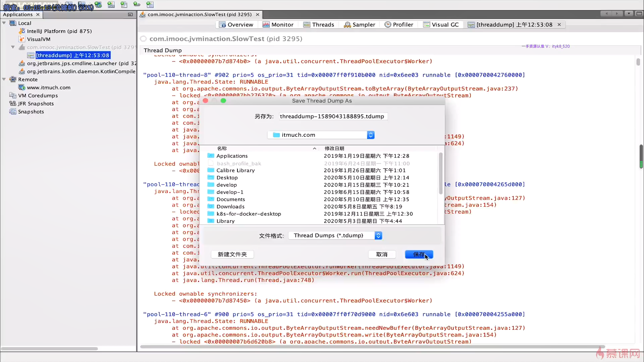Viewport: 644px width, 362px height.
Task: Minimize the Applications panel window icon
Action: pyautogui.click(x=130, y=14)
